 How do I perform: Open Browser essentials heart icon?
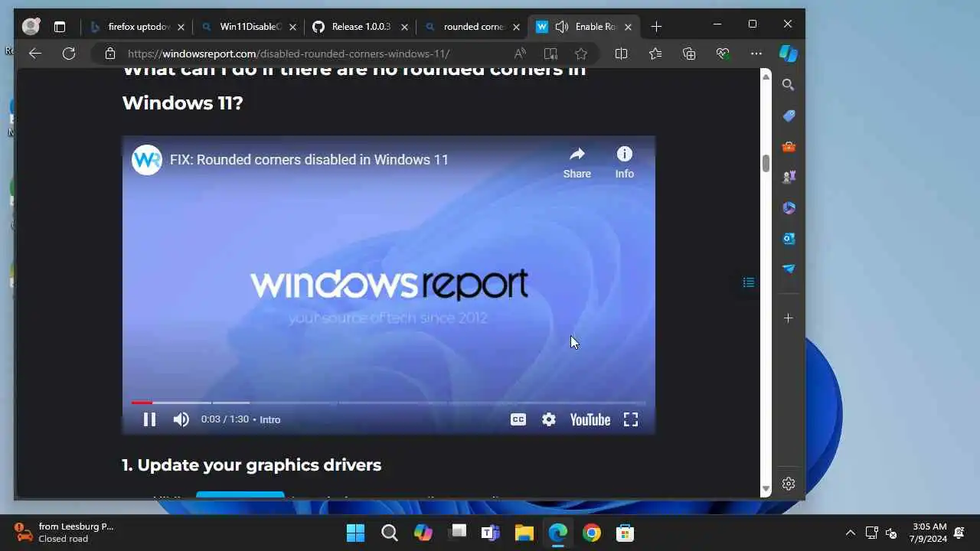(723, 54)
